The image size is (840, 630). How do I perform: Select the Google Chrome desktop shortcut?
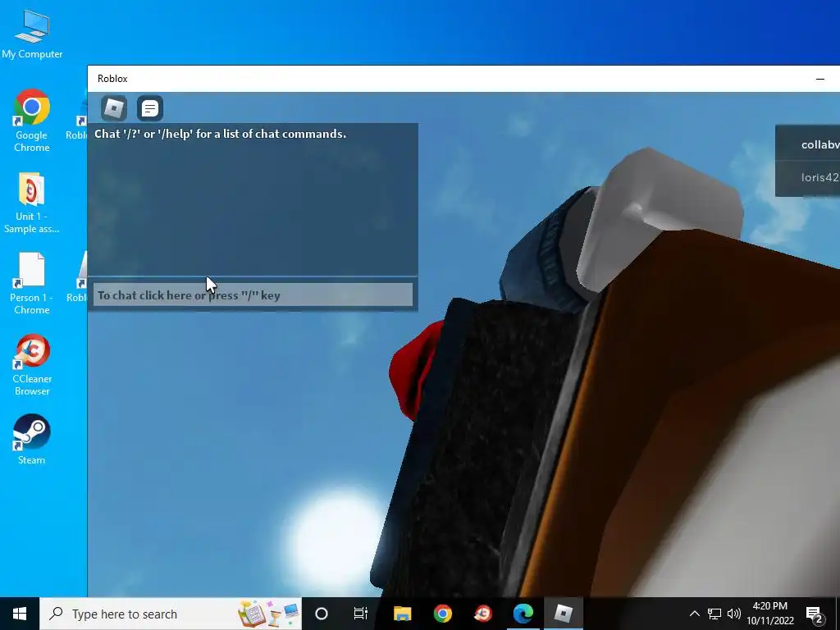(32, 121)
